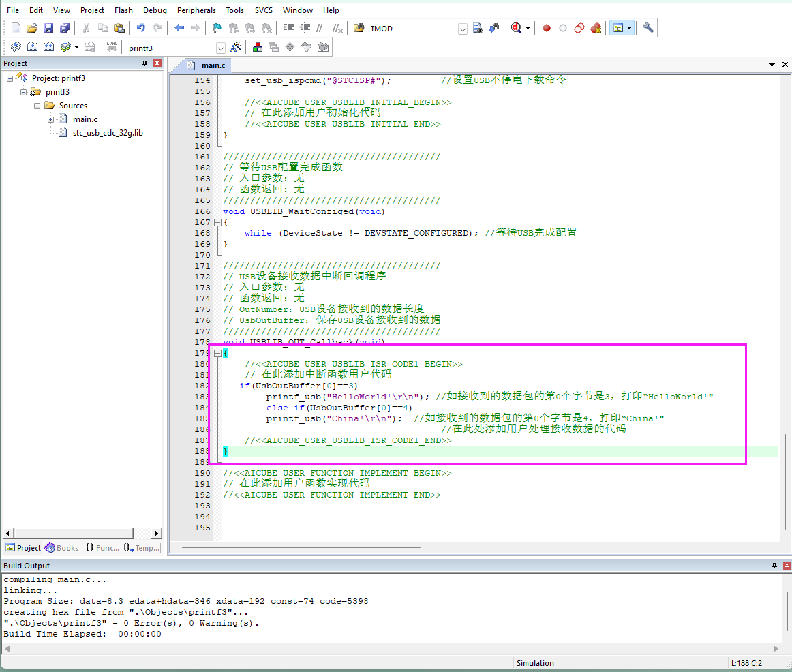Open the File menu
Viewport: 792px width, 672px height.
click(x=13, y=10)
